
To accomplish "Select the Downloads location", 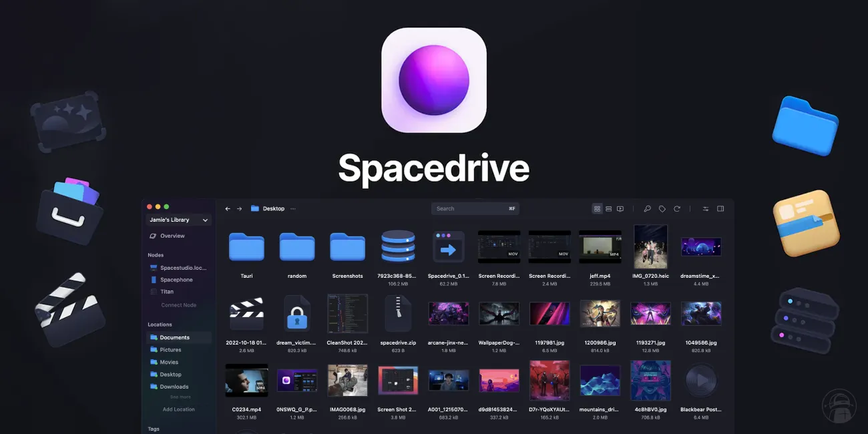I will (x=174, y=387).
